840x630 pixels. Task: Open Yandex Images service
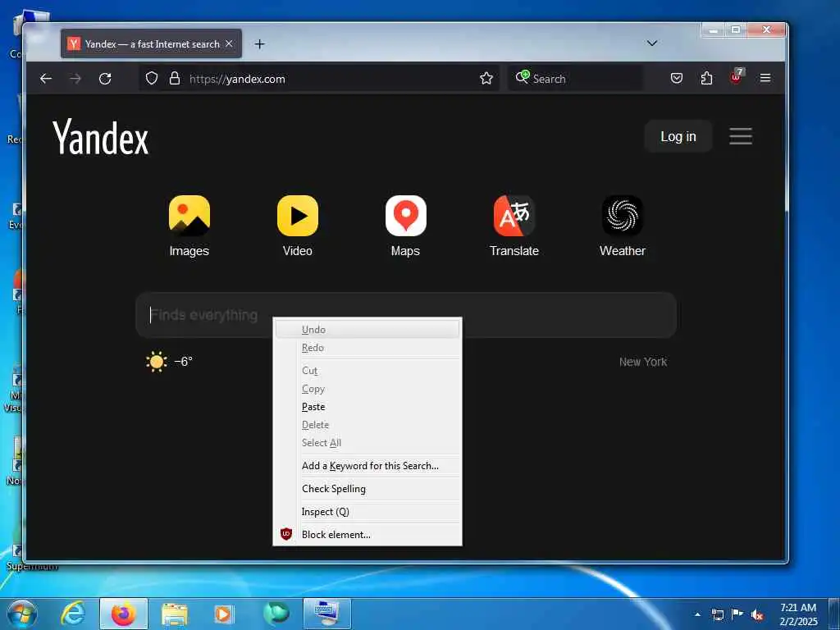point(189,226)
